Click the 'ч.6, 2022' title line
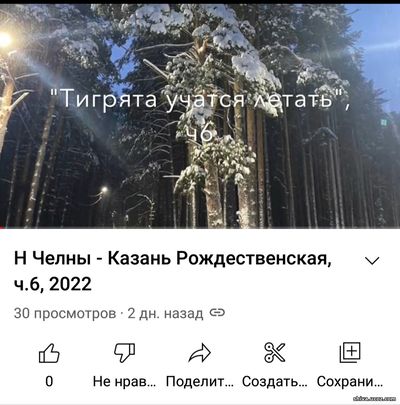The width and height of the screenshot is (400, 405). [x=53, y=284]
